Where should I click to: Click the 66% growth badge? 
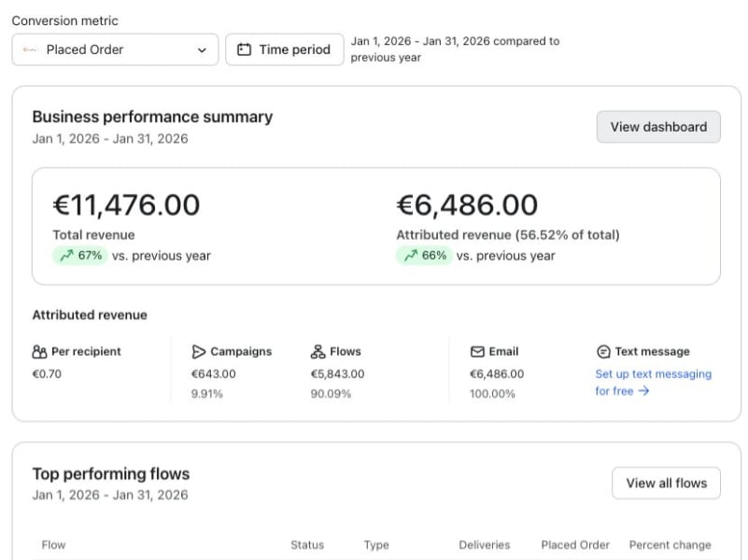(424, 256)
